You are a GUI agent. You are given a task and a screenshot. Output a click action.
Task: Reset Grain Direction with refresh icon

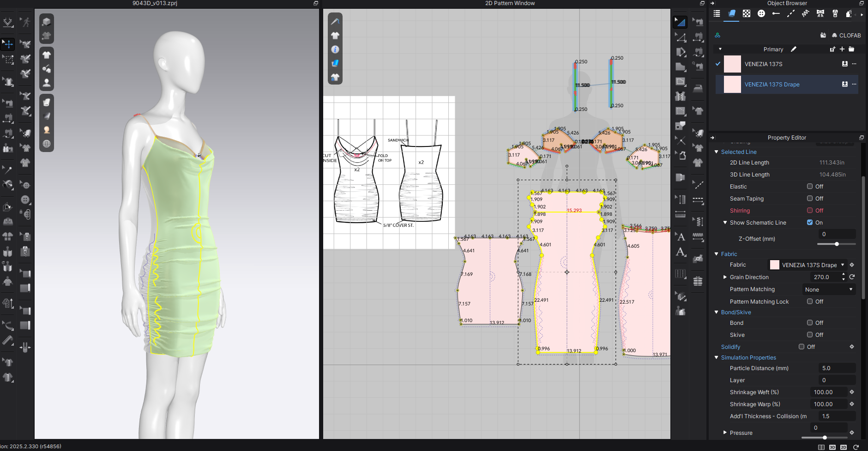click(852, 277)
